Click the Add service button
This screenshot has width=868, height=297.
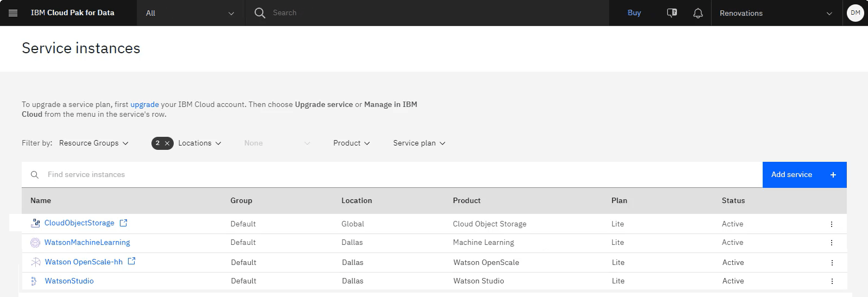coord(804,175)
